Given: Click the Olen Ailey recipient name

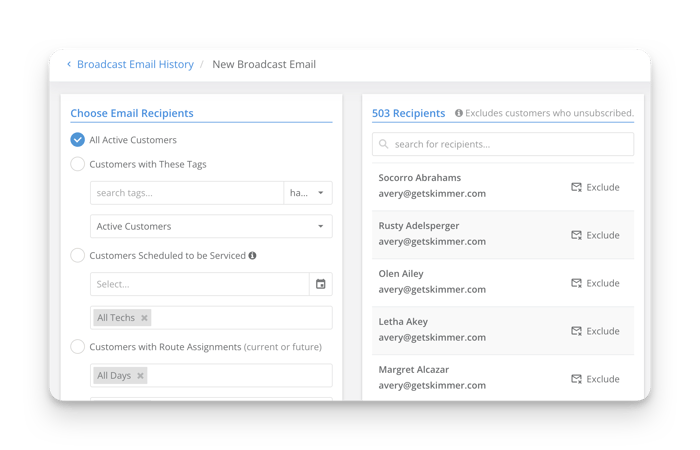Looking at the screenshot, I should pos(401,274).
